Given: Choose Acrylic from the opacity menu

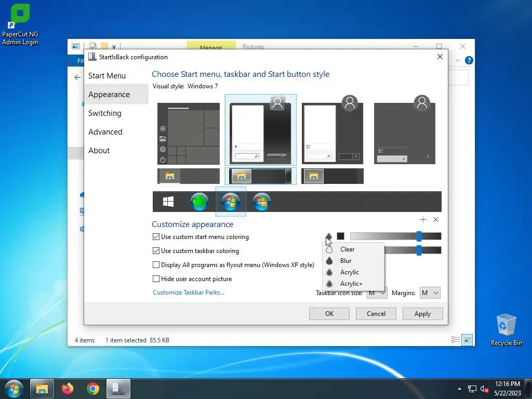Looking at the screenshot, I should 353,272.
